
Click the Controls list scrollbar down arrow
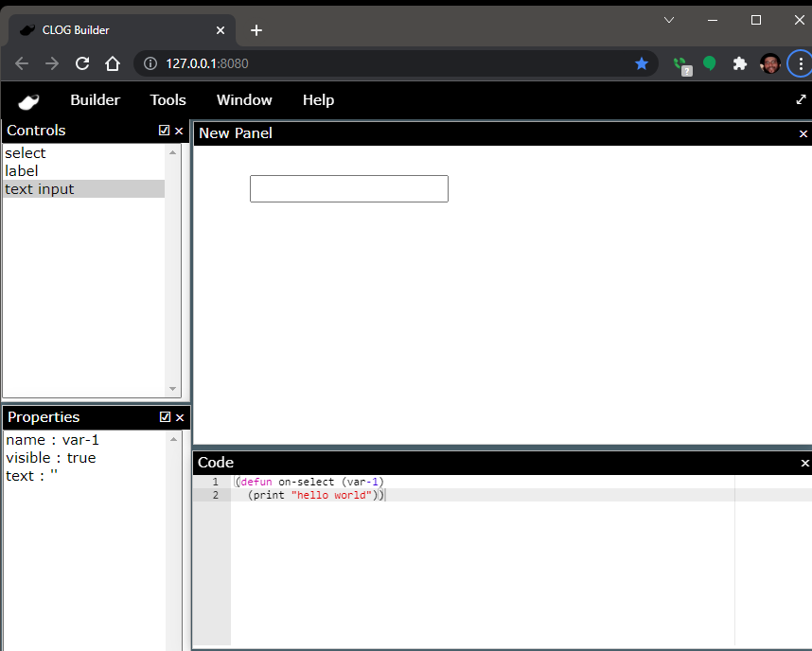172,389
